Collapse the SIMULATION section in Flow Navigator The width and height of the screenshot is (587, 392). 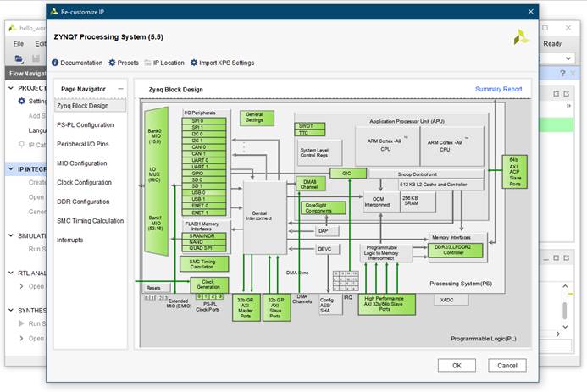[x=11, y=235]
